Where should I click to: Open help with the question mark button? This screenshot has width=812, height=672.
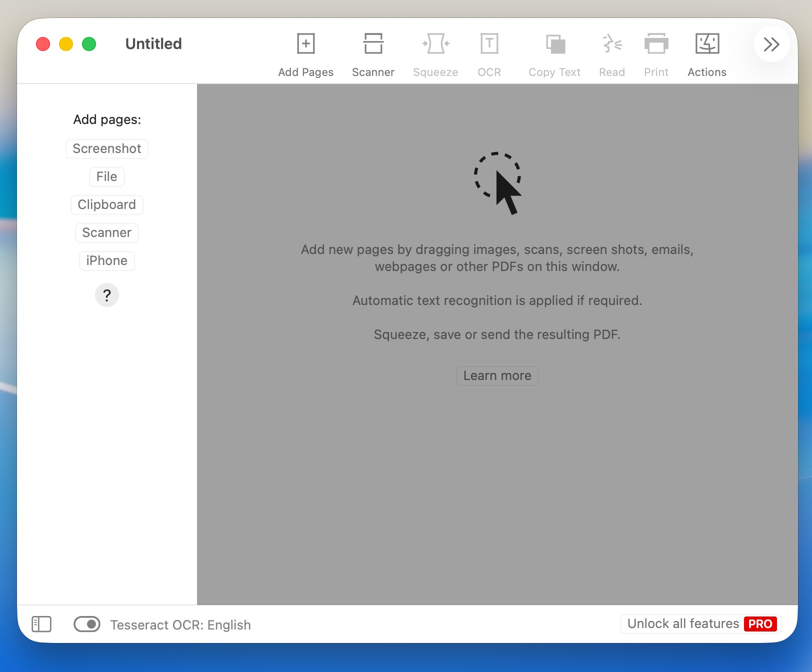point(107,295)
